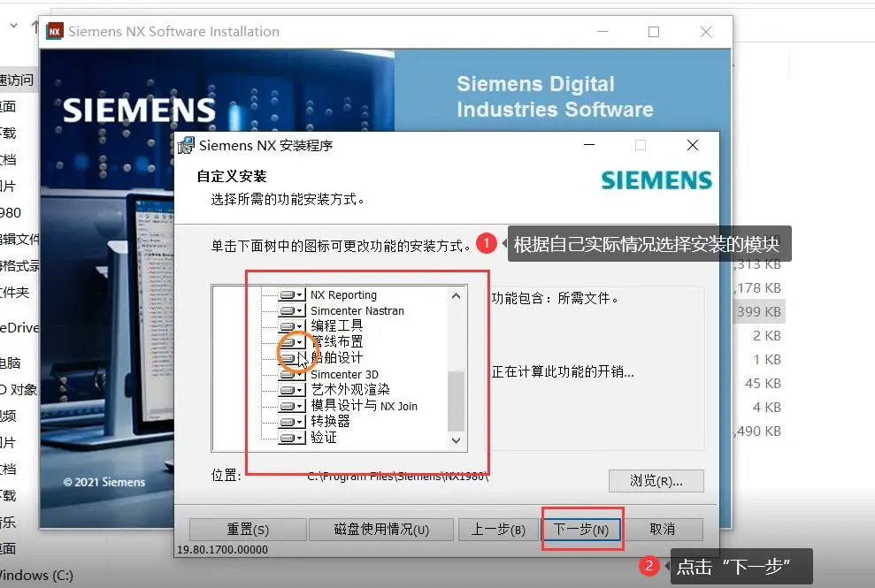Close the Siemens NX 安装程序 dialog
The image size is (875, 588).
coord(693,145)
